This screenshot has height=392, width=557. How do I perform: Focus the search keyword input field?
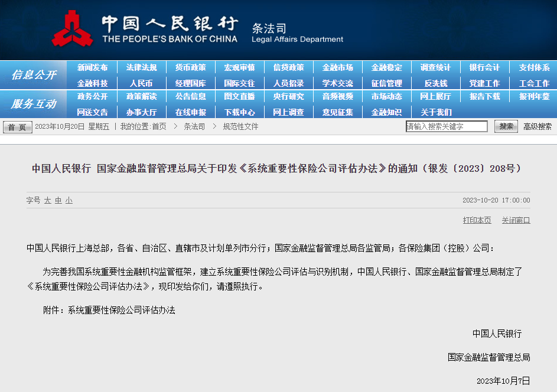[x=447, y=126]
